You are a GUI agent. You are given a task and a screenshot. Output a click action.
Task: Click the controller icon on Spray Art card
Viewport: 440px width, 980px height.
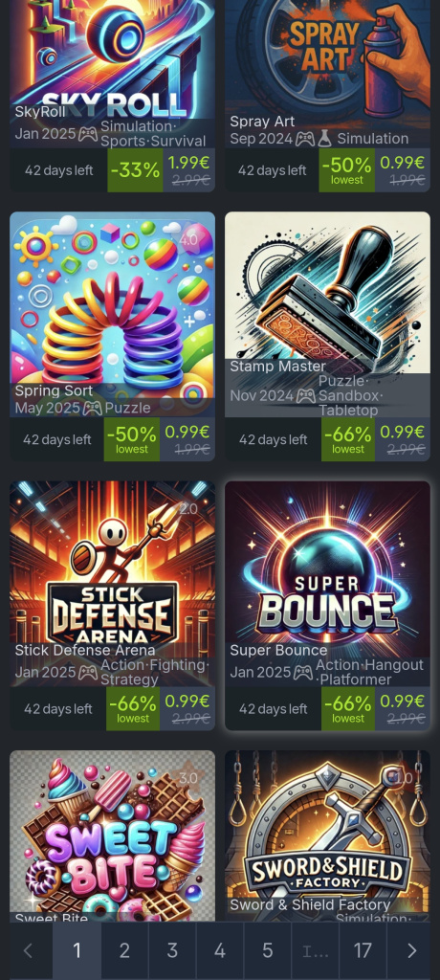[x=305, y=139]
